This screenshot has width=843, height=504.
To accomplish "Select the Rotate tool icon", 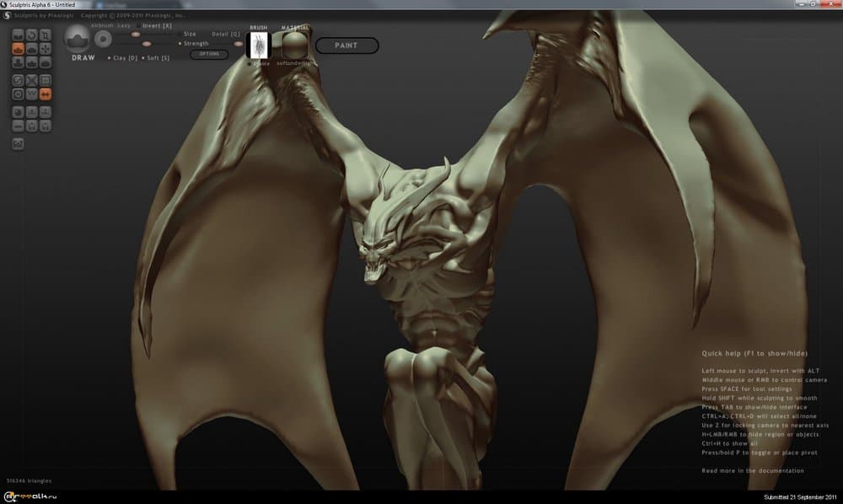I will (31, 35).
